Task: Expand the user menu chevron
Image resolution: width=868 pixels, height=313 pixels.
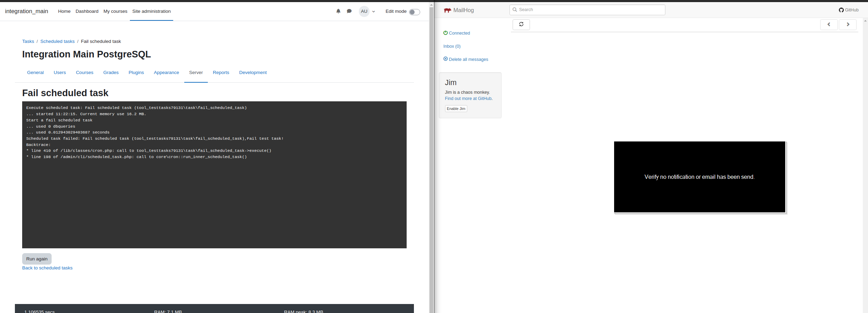Action: click(x=373, y=11)
